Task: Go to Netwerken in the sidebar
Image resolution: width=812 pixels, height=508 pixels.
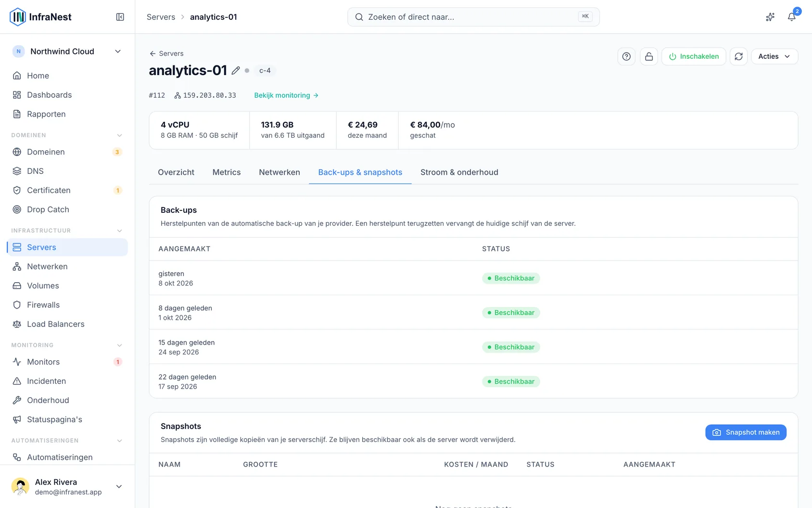Action: click(x=67, y=266)
